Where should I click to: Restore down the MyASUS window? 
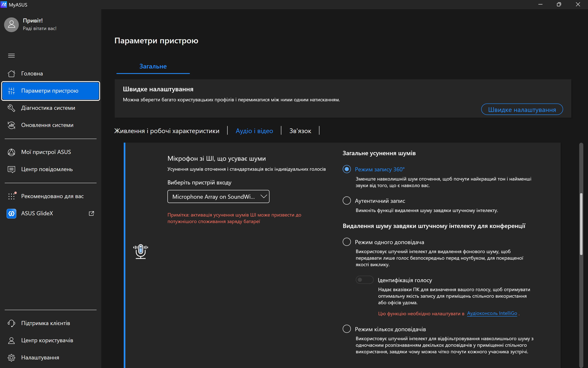(x=559, y=4)
